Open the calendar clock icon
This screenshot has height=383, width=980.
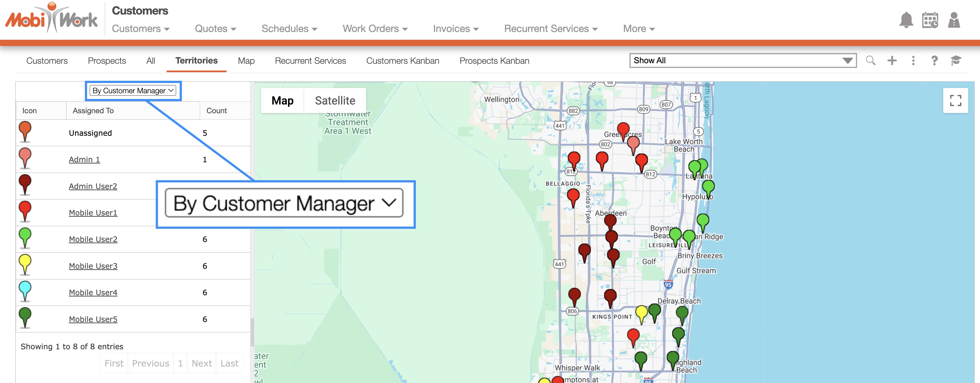[930, 20]
